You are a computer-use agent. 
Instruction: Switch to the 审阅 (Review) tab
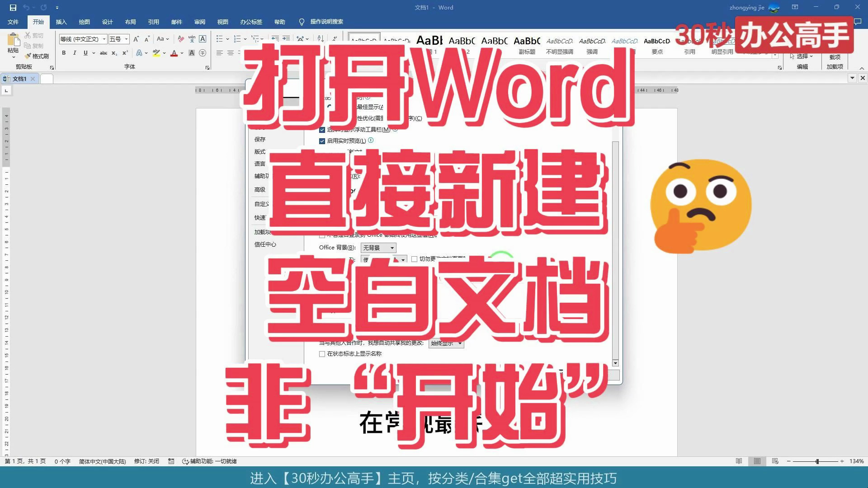click(199, 22)
